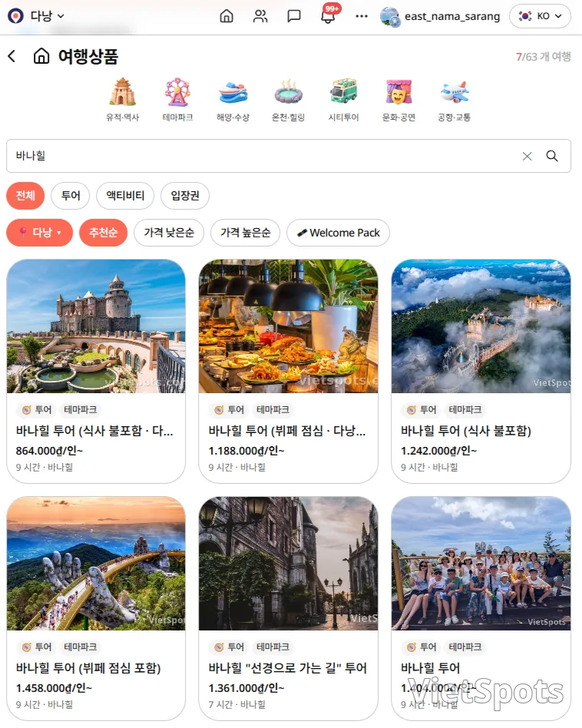
Task: Click the 1.458.000₫/인~ price
Action: click(x=54, y=688)
